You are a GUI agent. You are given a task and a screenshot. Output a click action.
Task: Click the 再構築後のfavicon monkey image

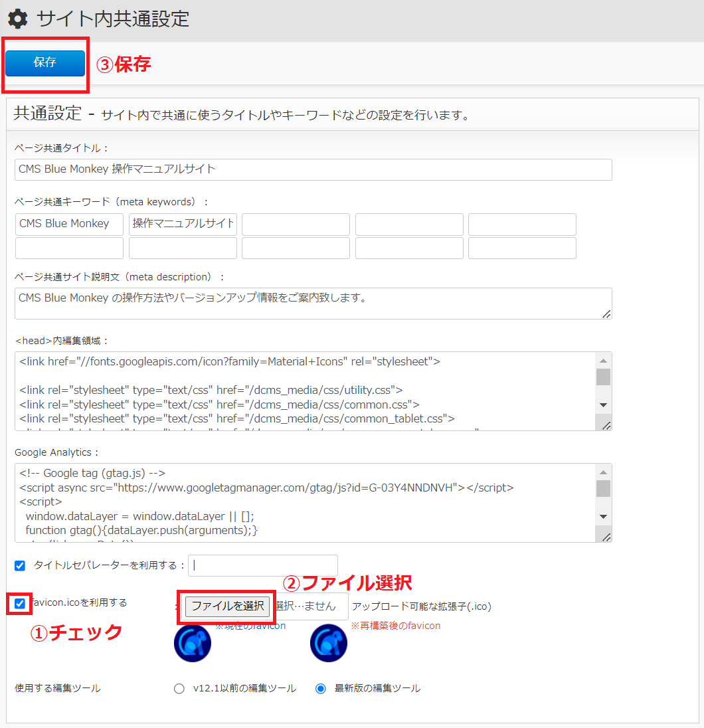coord(329,643)
